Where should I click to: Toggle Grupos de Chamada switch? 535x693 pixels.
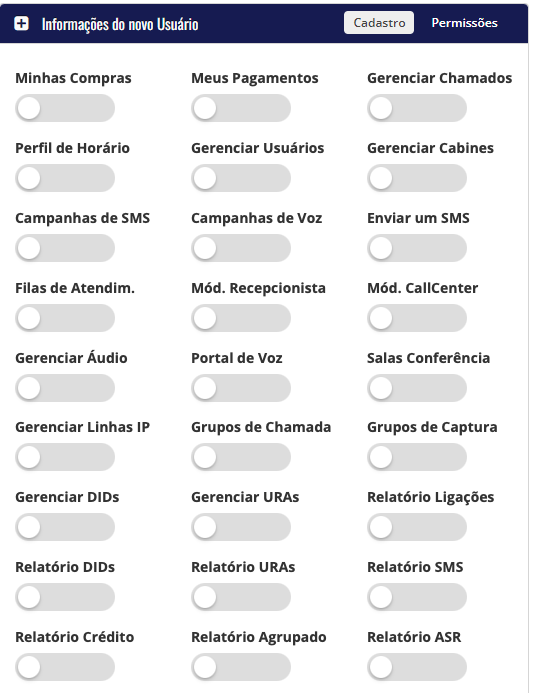point(241,457)
